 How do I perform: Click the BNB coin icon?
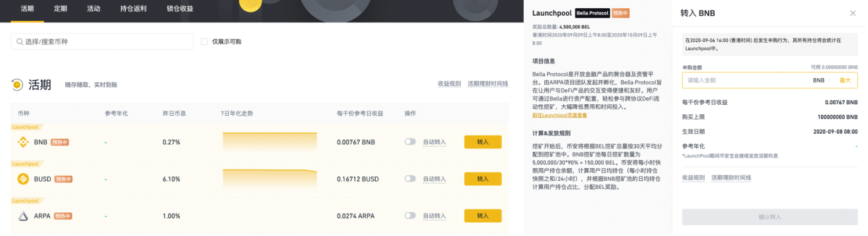[23, 142]
